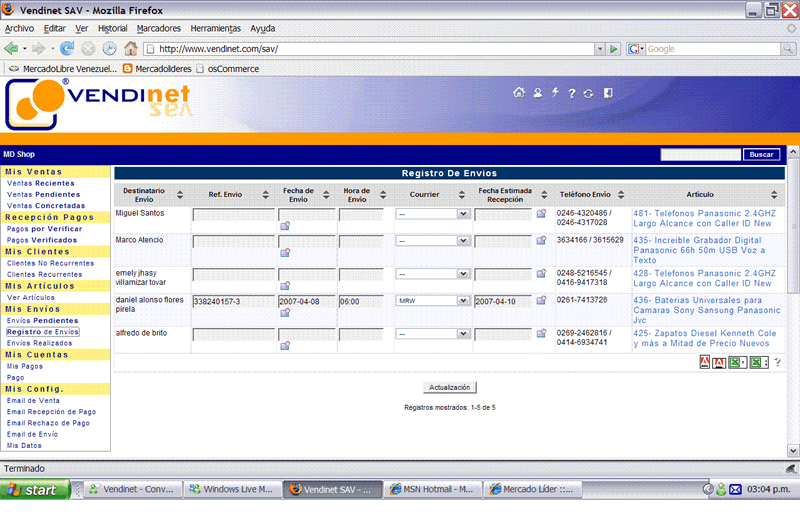This screenshot has height=518, width=800.
Task: Open send-date calendar for daniel alonso flores
Action: (x=285, y=312)
